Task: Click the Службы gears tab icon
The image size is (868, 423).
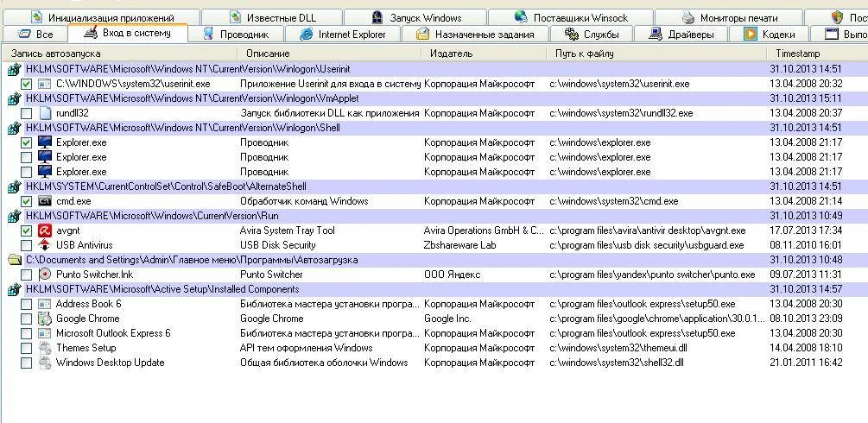Action: pyautogui.click(x=571, y=34)
